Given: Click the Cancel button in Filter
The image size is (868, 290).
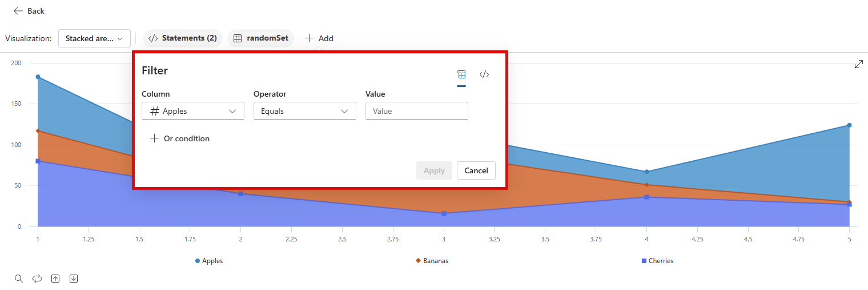Looking at the screenshot, I should (476, 170).
